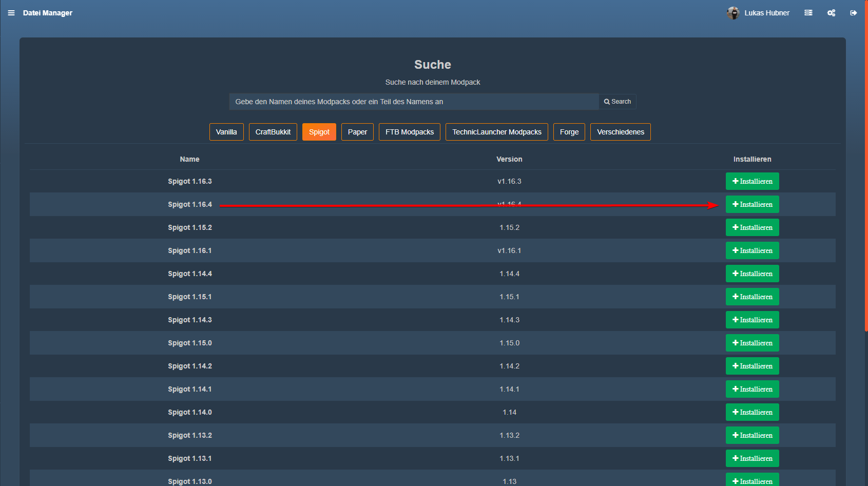This screenshot has width=868, height=486.
Task: Click Installieren for Spigot 1.15.2
Action: point(752,227)
